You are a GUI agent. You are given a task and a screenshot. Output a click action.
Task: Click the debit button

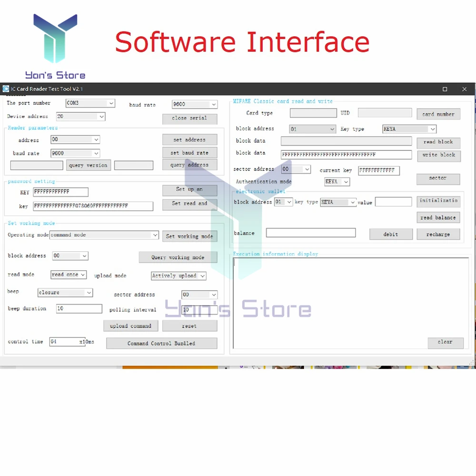tap(391, 234)
